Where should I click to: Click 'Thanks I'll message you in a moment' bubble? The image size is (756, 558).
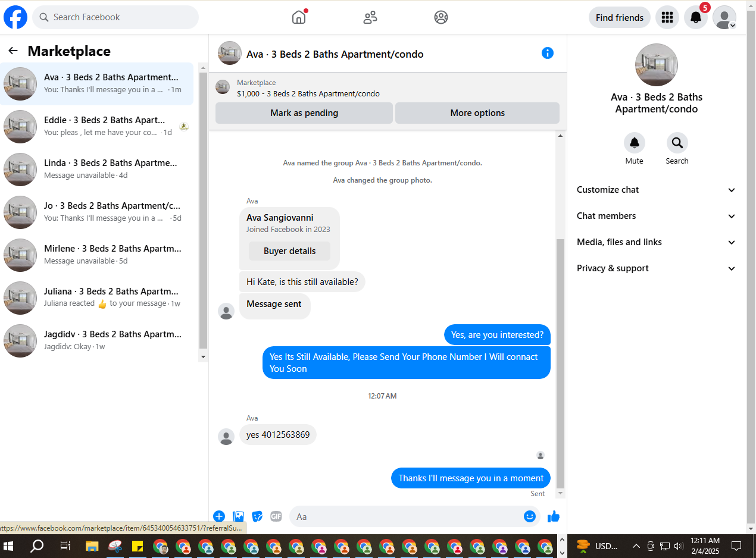pos(471,478)
